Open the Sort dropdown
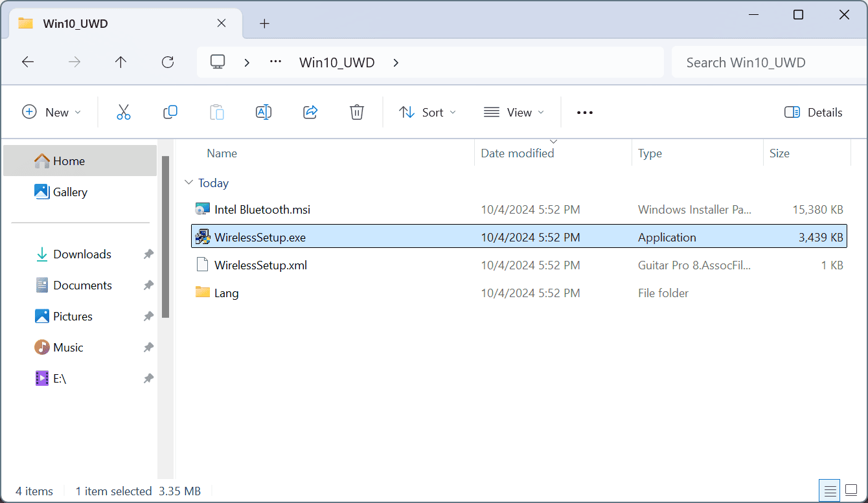 pos(428,112)
